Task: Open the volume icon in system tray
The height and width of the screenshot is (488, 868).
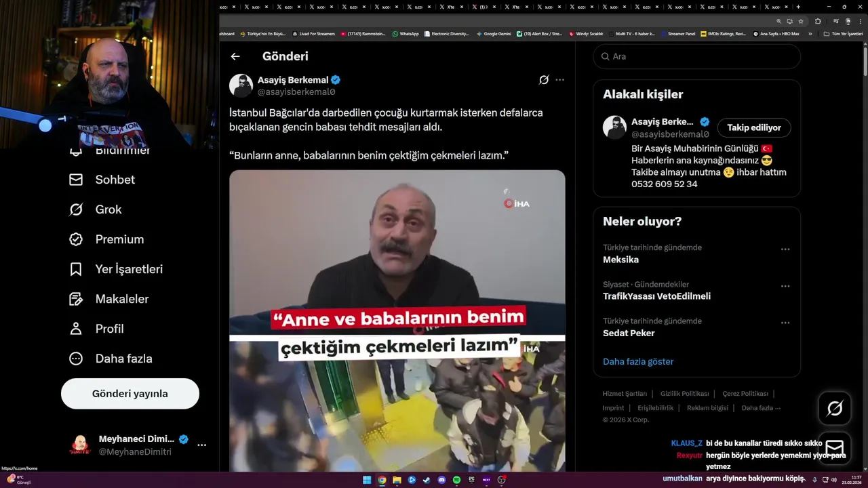Action: (833, 480)
